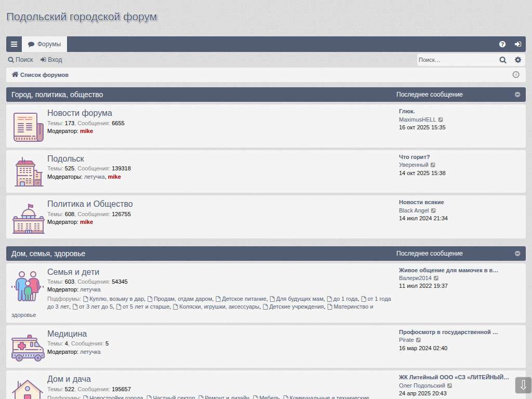Collapse the Дом, семья, здоровье category

coord(517,254)
